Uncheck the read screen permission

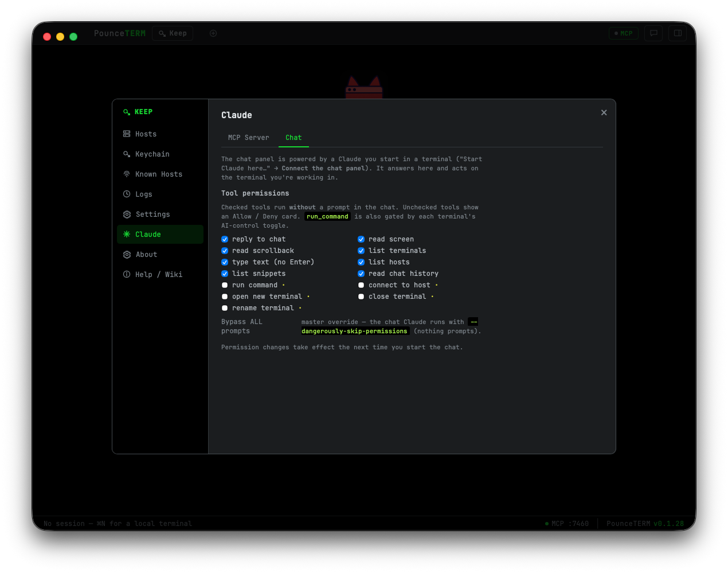[x=361, y=239]
